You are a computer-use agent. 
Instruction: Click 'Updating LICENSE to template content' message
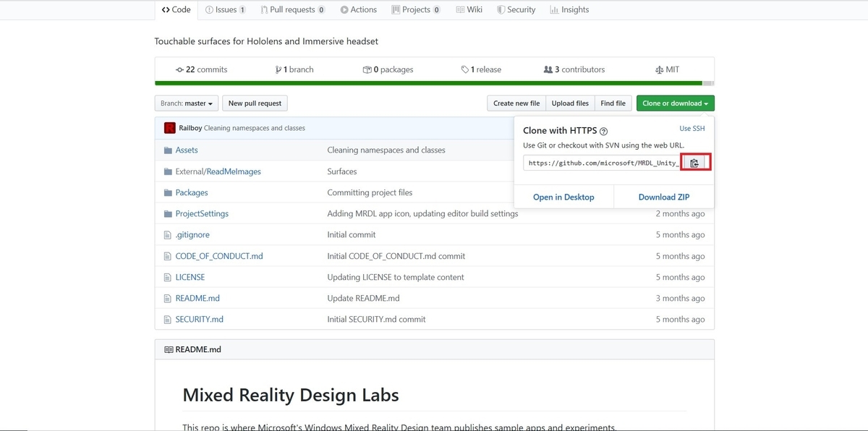click(396, 278)
